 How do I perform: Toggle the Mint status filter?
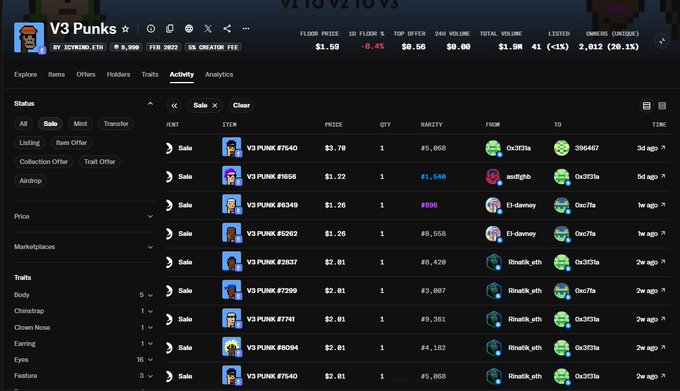[80, 124]
